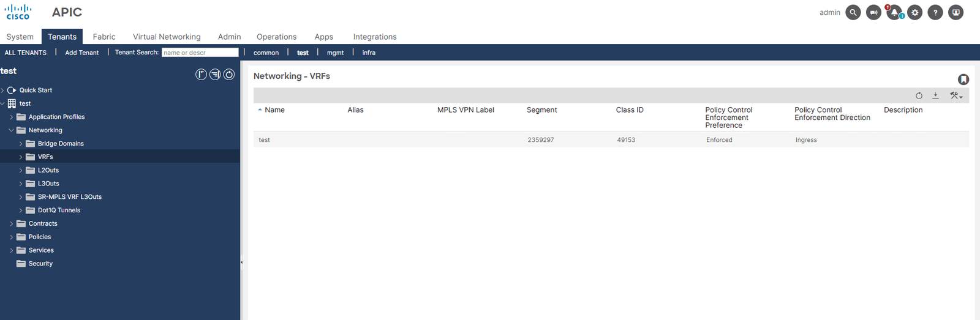Expand Bridge Domains chevron
Viewport: 980px width, 320px height.
point(21,144)
